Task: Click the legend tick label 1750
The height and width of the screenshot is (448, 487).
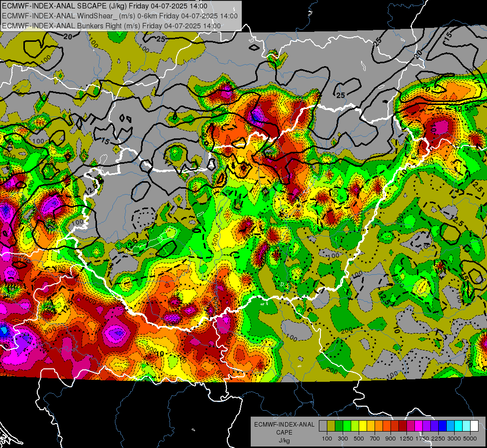Action: click(422, 439)
